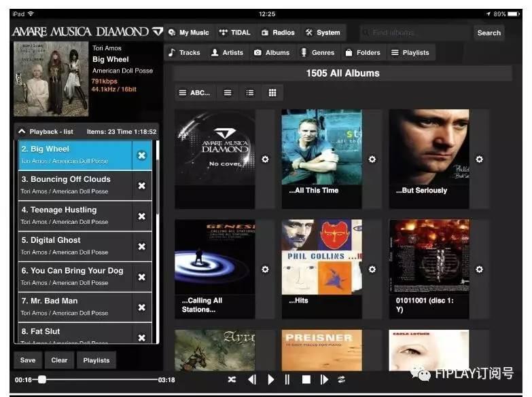Collapse the Playback - list panel
Image resolution: width=532 pixels, height=397 pixels.
22,132
